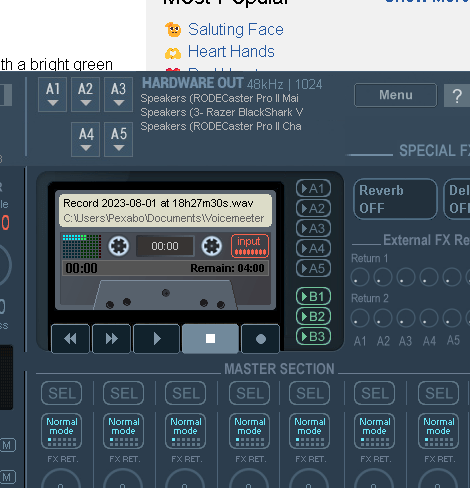Click the recorder stop button
Viewport: 470px width, 488px height.
click(210, 339)
